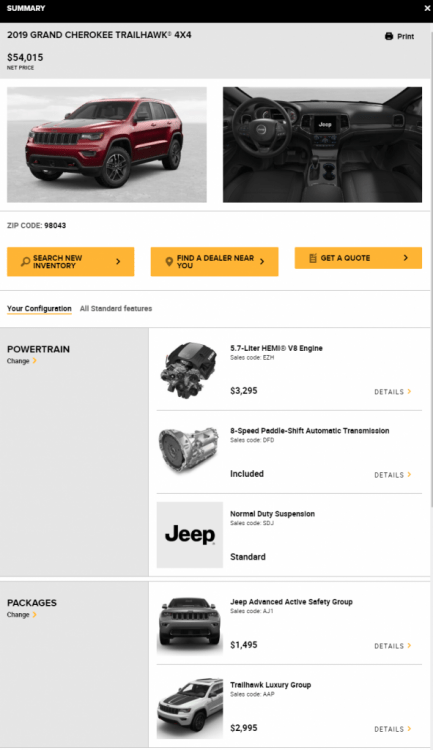Expand Details for Trailhawk Luxury Group

coord(393,729)
